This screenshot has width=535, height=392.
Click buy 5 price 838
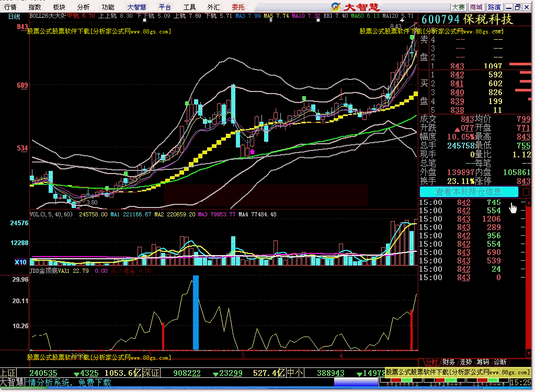(x=457, y=110)
